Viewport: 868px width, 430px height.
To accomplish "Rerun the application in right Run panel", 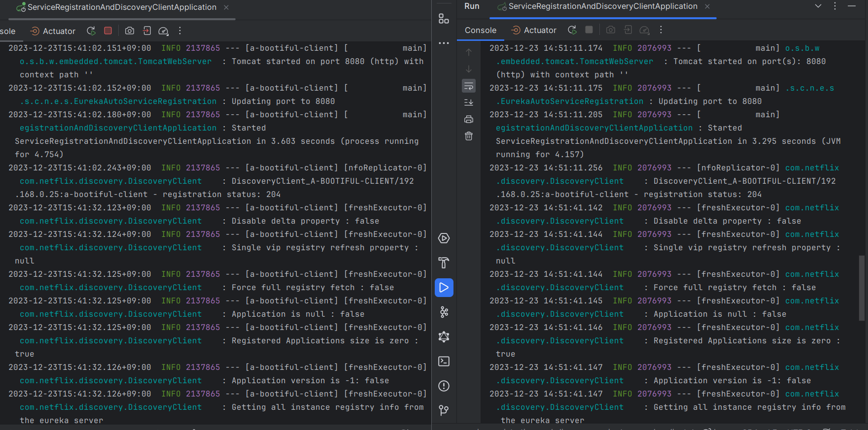I will [572, 30].
